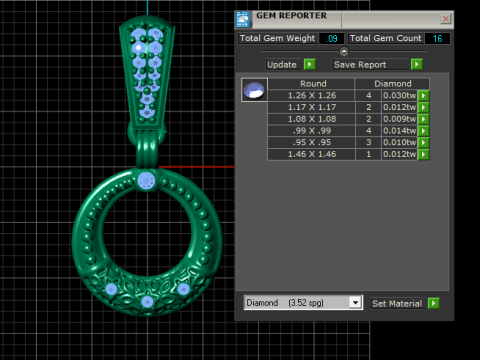480x360 pixels.
Task: Click the green arrow next to Save Report
Action: pyautogui.click(x=417, y=64)
